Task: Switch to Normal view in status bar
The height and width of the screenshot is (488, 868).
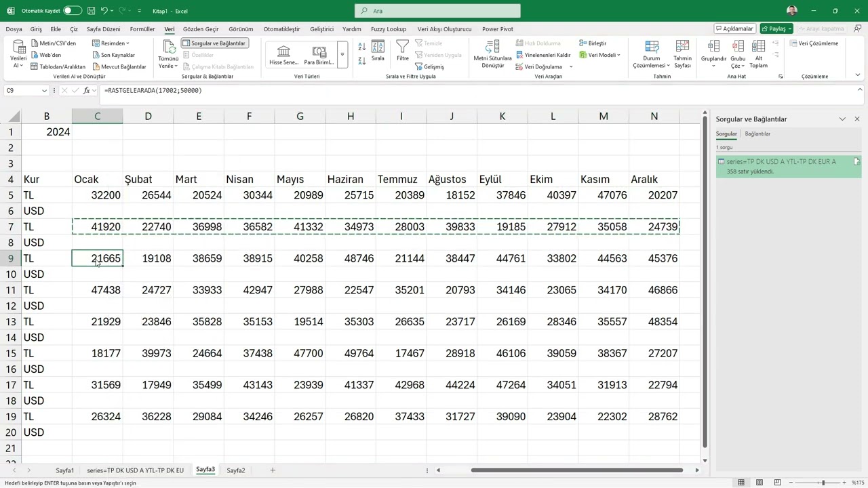Action: pos(741,483)
